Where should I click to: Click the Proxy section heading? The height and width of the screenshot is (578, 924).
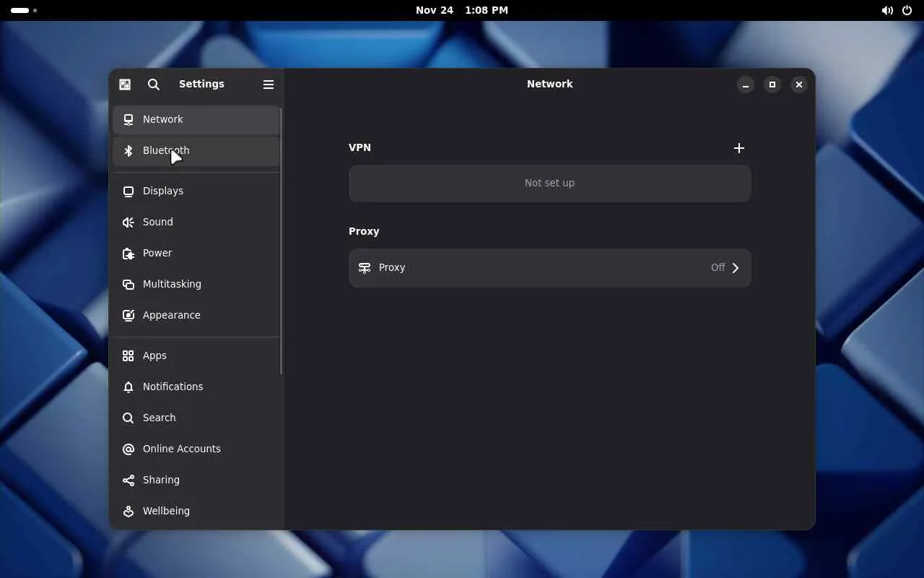[364, 231]
